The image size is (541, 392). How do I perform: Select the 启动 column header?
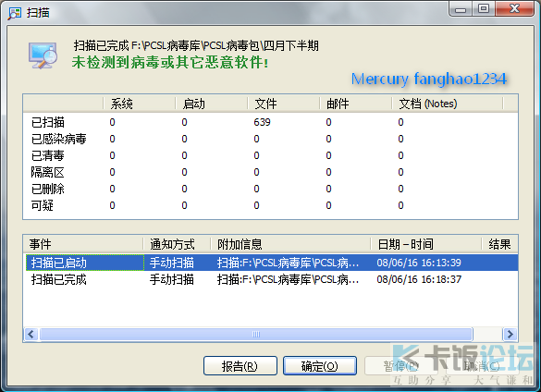(211, 104)
